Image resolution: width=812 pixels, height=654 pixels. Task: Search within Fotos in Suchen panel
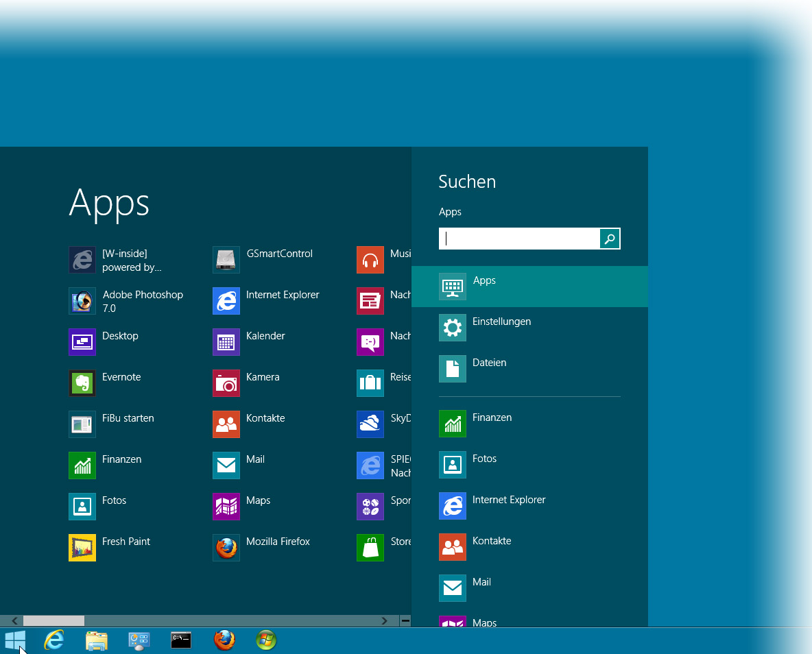point(529,465)
